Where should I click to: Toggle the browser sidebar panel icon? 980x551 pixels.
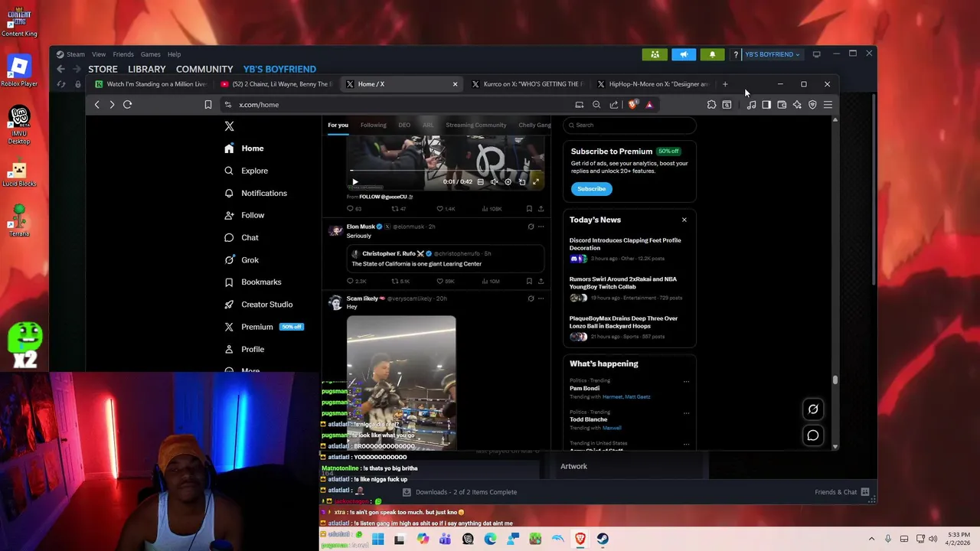tap(766, 105)
